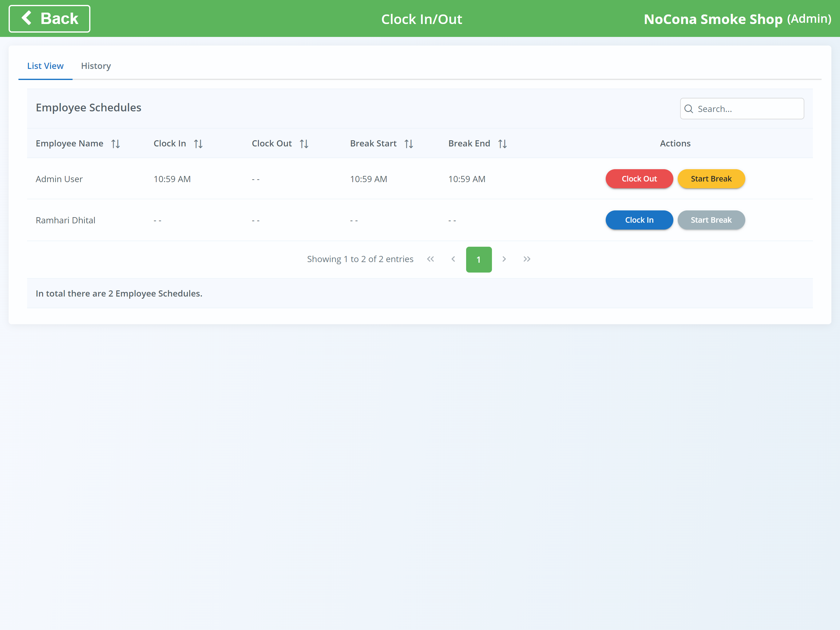Jump to first page double chevron
This screenshot has width=840, height=630.
(x=430, y=259)
